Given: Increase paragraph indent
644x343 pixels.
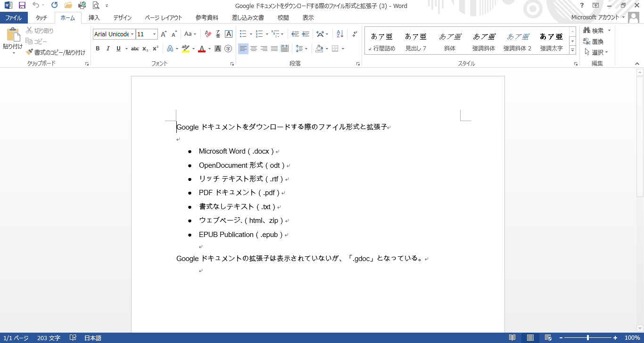Looking at the screenshot, I should pos(305,34).
